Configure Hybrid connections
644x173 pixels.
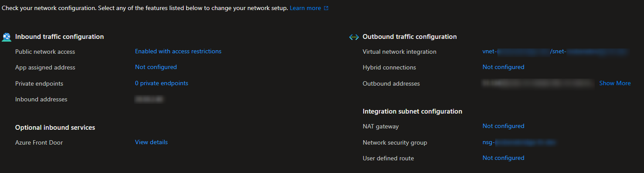tap(504, 67)
